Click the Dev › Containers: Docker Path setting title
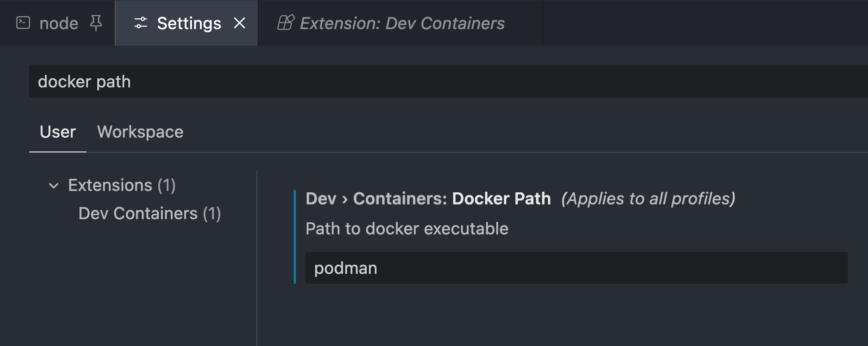 pos(428,199)
